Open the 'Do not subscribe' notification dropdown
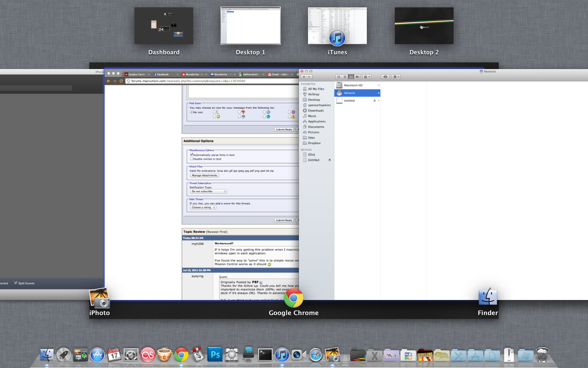This screenshot has width=588, height=368. click(209, 191)
